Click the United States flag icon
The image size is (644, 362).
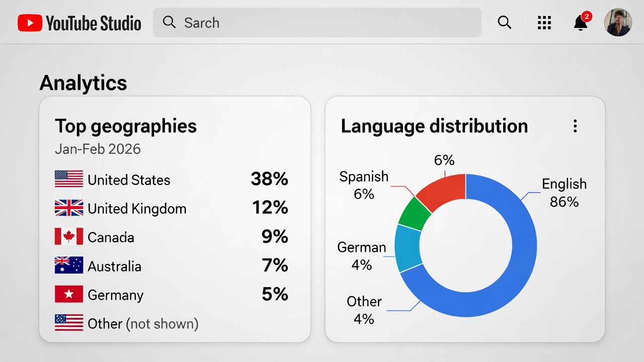pyautogui.click(x=68, y=179)
